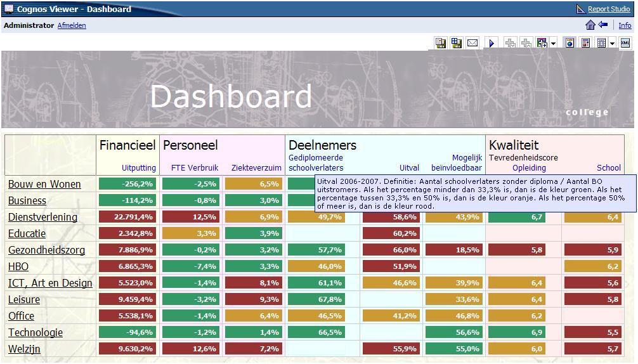The height and width of the screenshot is (364, 638).
Task: Click the -114,2% cell for Business
Action: point(127,200)
